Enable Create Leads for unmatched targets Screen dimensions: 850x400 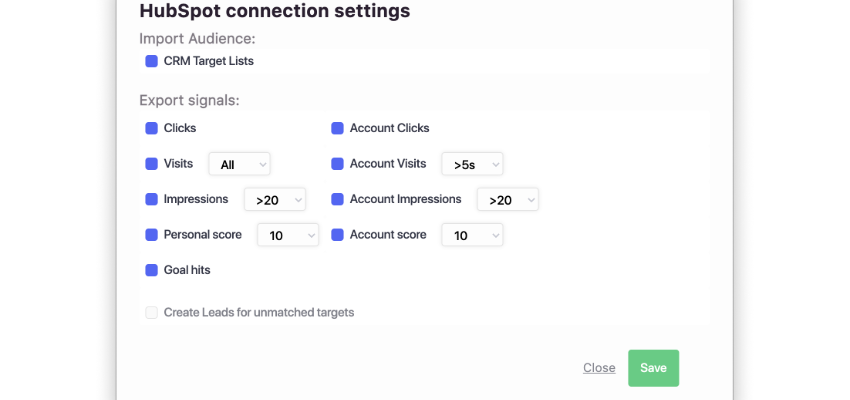point(152,312)
